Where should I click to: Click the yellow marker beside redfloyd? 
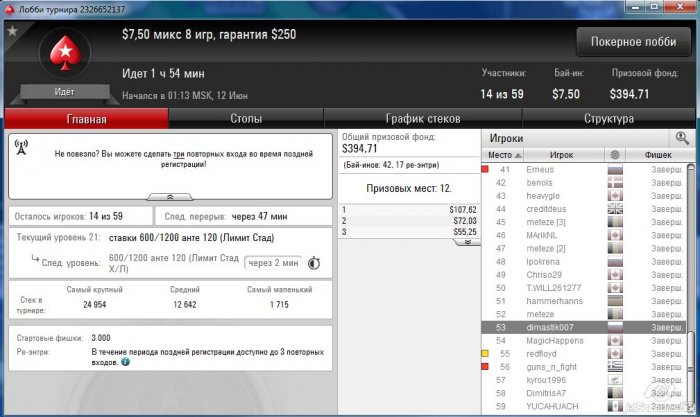485,354
